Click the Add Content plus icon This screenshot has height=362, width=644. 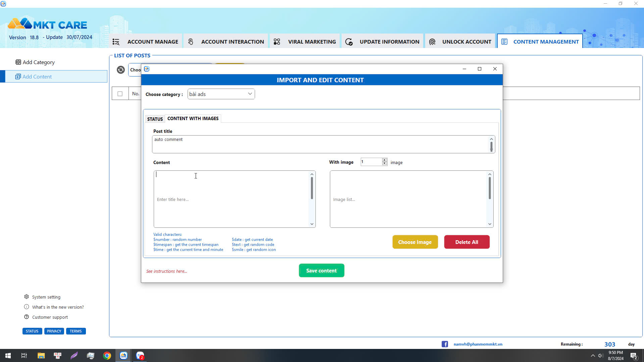(18, 76)
